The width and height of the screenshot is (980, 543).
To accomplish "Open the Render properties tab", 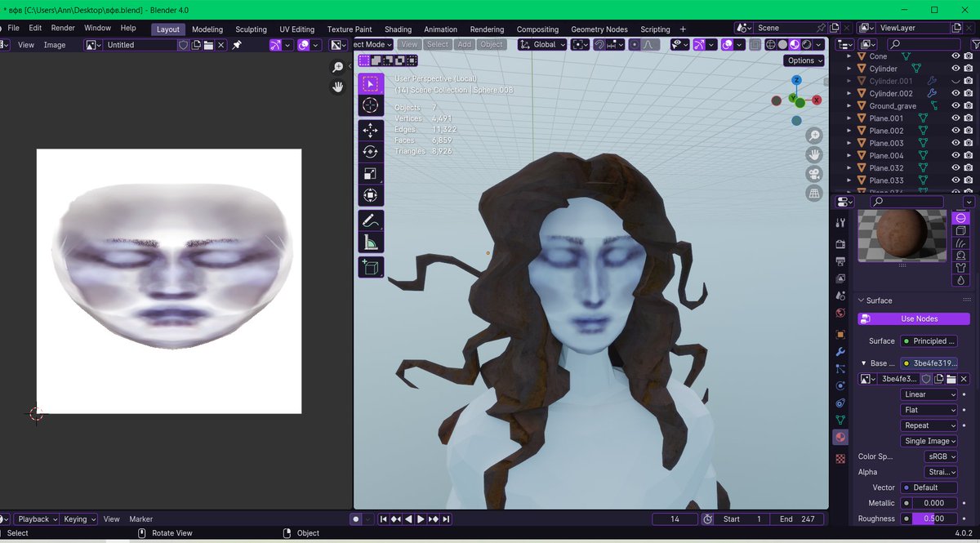I will click(840, 244).
